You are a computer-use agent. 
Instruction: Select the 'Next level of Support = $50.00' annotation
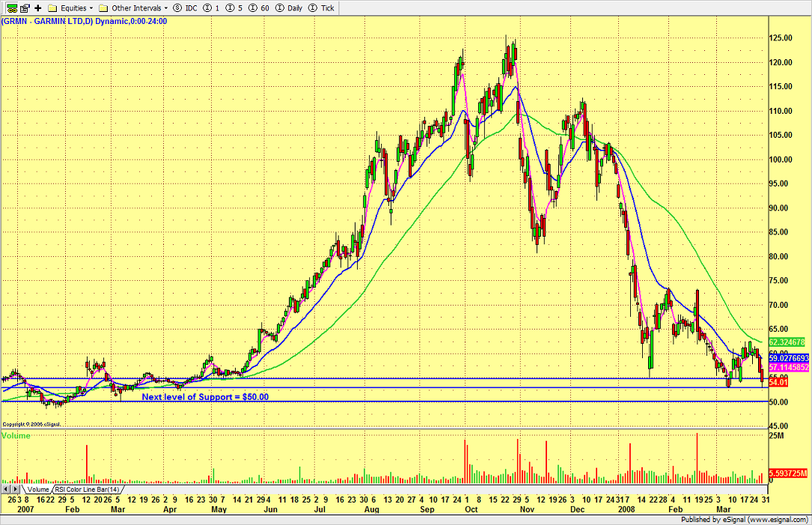pos(205,397)
